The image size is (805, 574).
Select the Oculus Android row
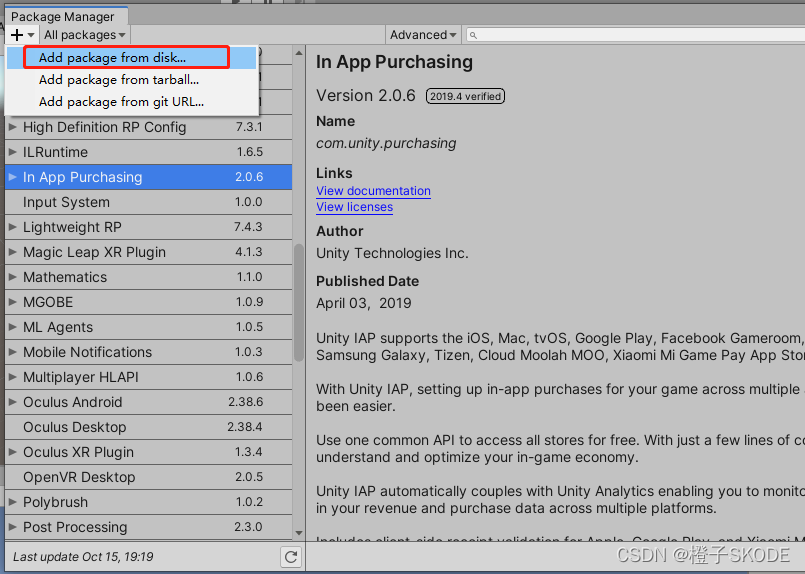coord(148,402)
